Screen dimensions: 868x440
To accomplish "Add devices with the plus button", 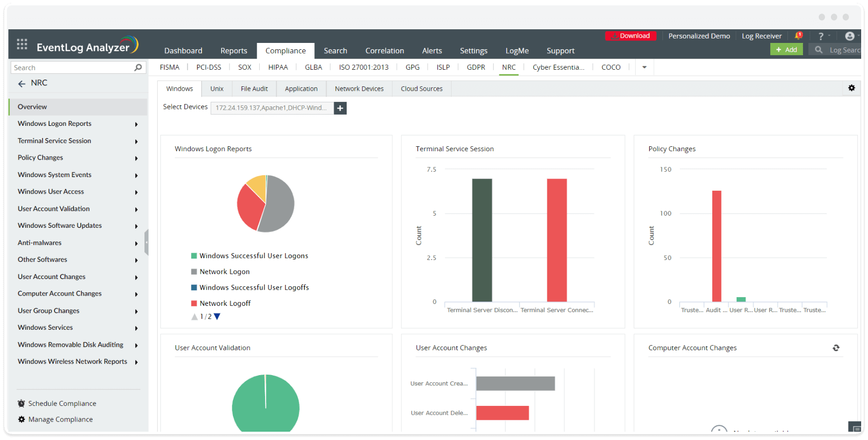I will (340, 108).
